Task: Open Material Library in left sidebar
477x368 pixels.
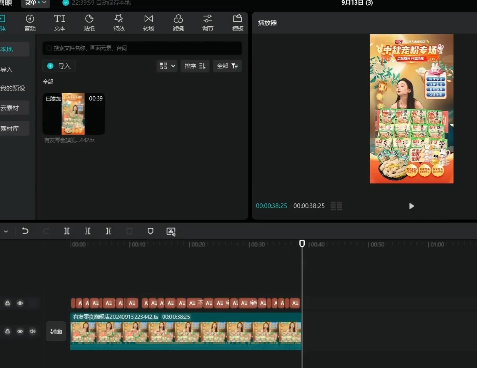Action: [x=14, y=128]
